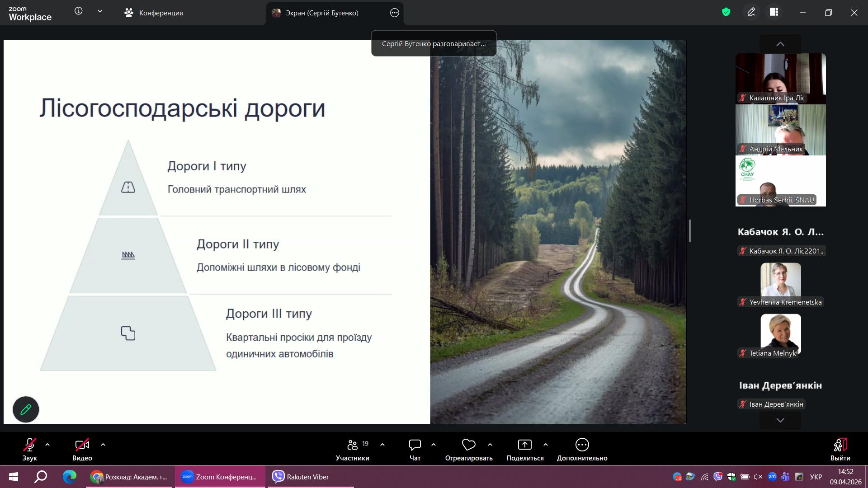
Task: Click the green annotation pencil button
Action: (x=26, y=409)
